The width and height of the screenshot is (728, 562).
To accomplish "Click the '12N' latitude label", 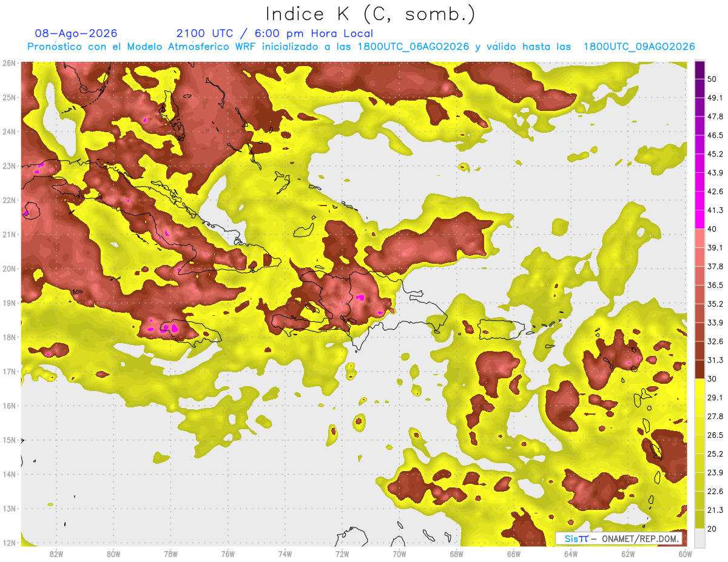I will point(9,543).
